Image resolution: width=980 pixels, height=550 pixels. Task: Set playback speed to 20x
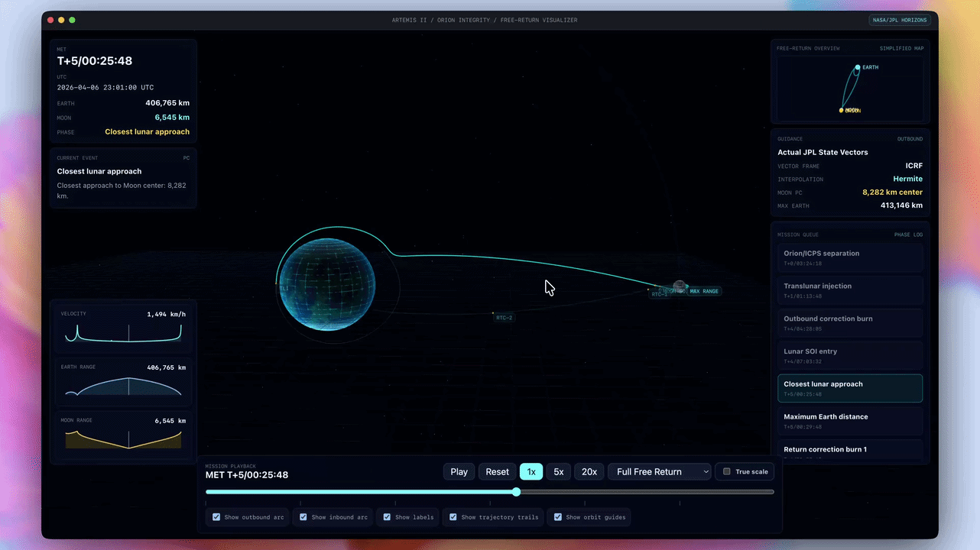coord(589,471)
